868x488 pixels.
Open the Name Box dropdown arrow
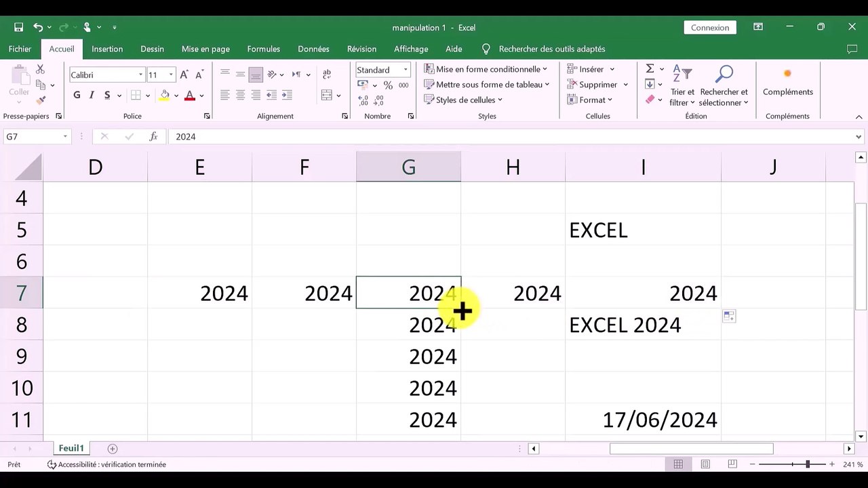pyautogui.click(x=65, y=137)
